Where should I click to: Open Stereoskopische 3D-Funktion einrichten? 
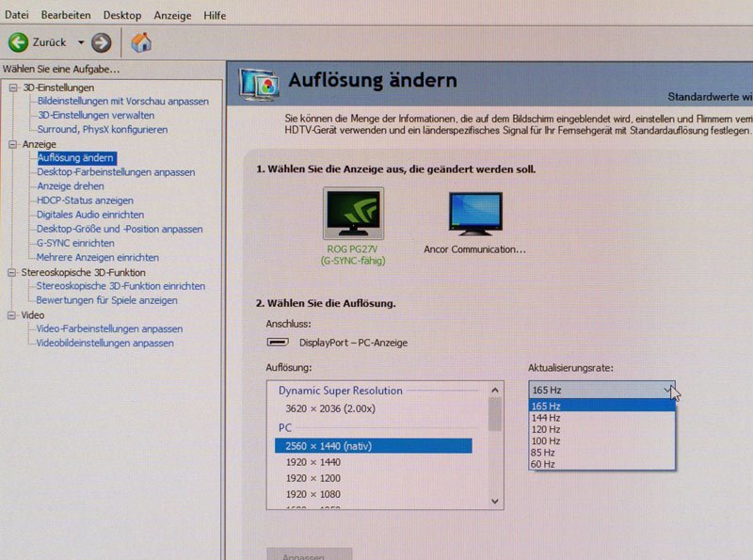click(x=120, y=286)
